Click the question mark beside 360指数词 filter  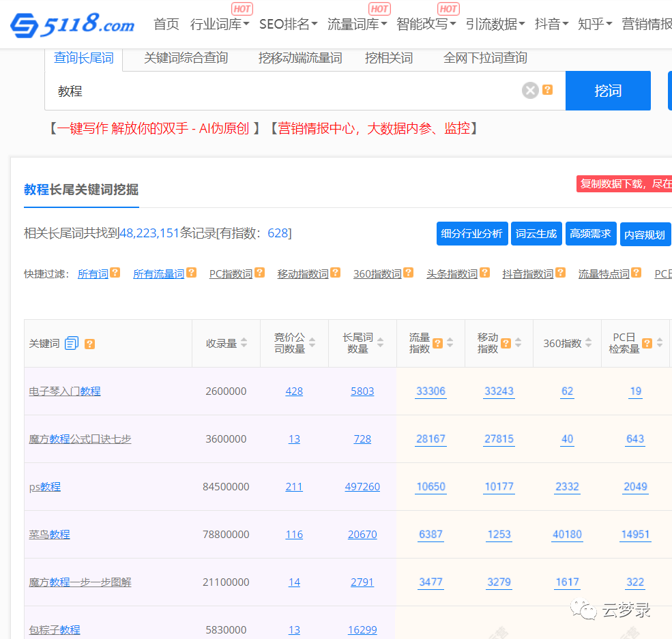tap(407, 272)
